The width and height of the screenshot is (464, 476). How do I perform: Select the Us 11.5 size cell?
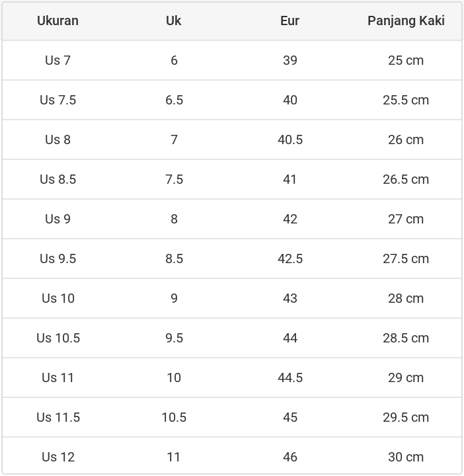coord(58,417)
